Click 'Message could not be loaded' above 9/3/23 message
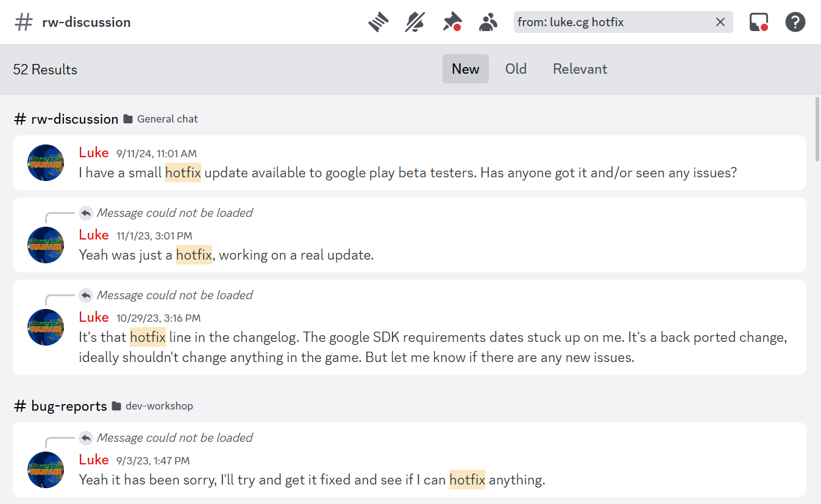 [175, 438]
